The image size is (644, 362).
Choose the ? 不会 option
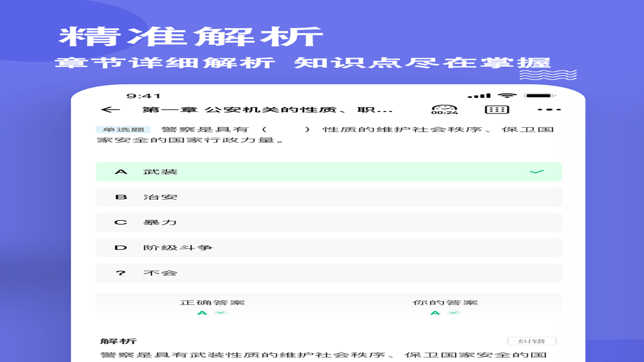coord(329,273)
